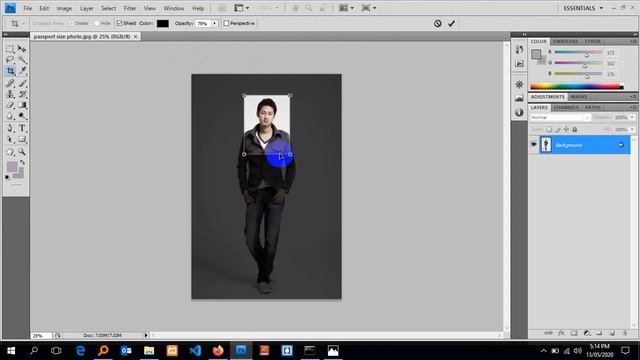Open the Screen Mode dropdown
640x360 pixels.
[x=369, y=8]
